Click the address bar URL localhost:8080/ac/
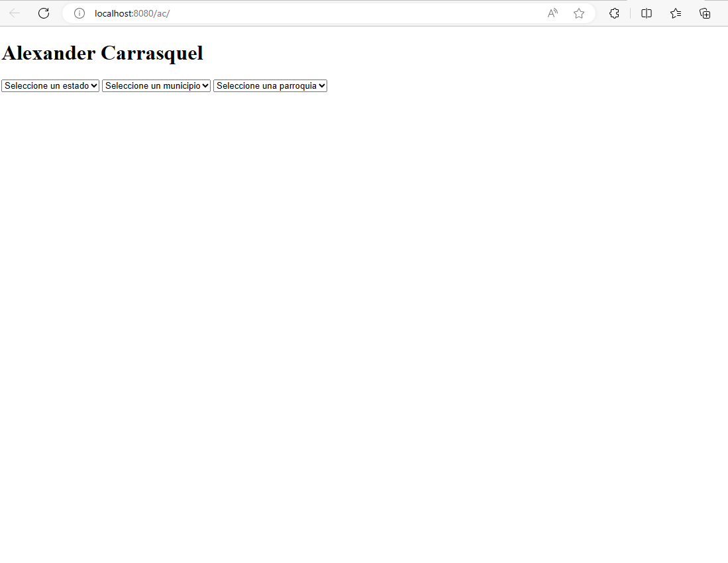728x563 pixels. click(132, 13)
